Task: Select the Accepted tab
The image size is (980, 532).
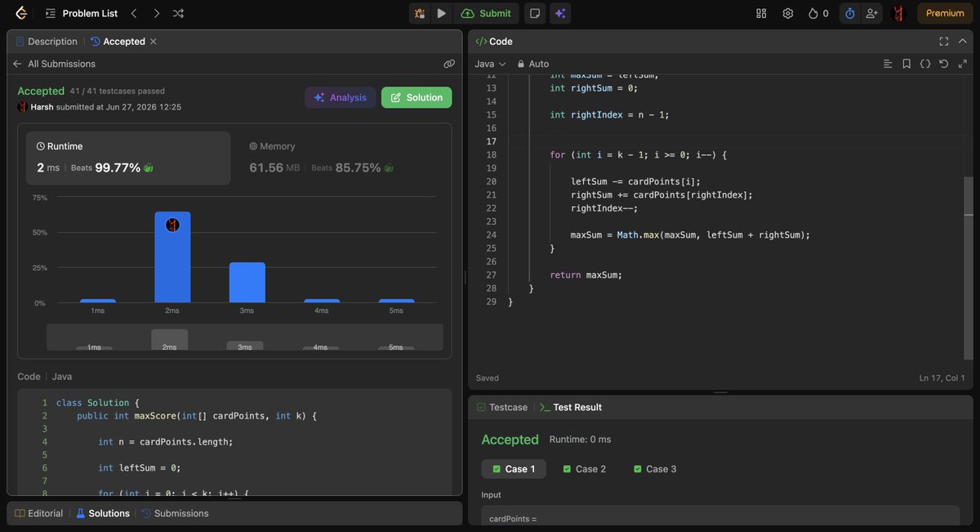Action: pos(117,41)
